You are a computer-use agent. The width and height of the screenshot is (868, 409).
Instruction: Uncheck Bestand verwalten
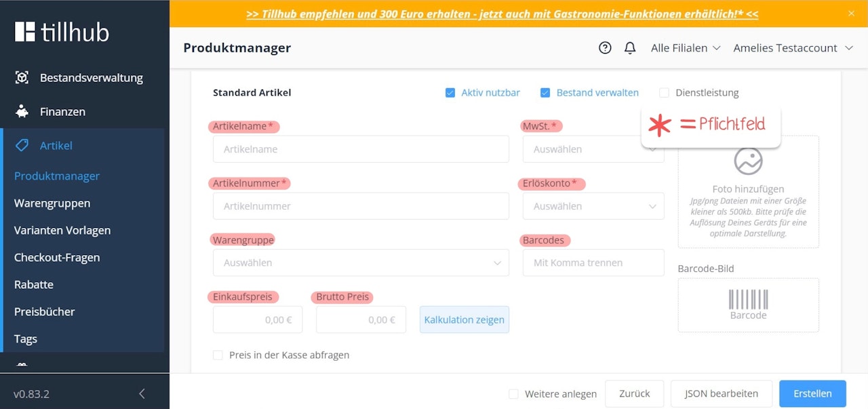[545, 92]
